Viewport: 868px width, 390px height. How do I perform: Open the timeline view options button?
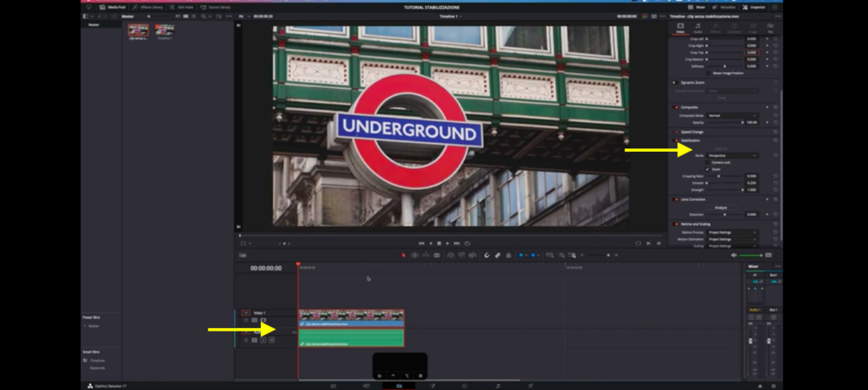(242, 255)
